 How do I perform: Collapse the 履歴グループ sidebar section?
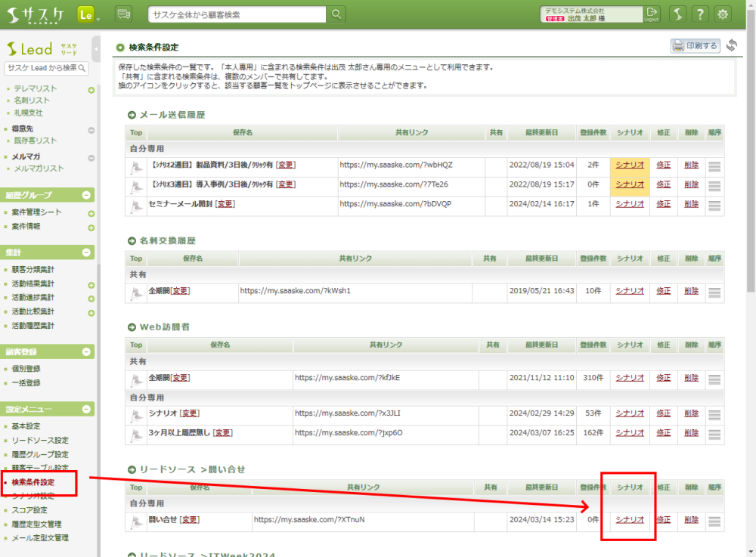tap(87, 195)
